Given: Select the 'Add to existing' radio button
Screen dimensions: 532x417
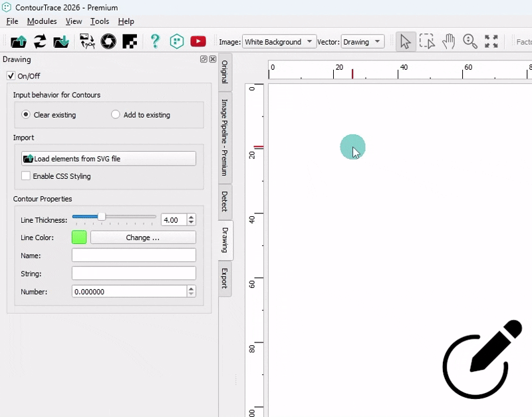Looking at the screenshot, I should [x=116, y=115].
